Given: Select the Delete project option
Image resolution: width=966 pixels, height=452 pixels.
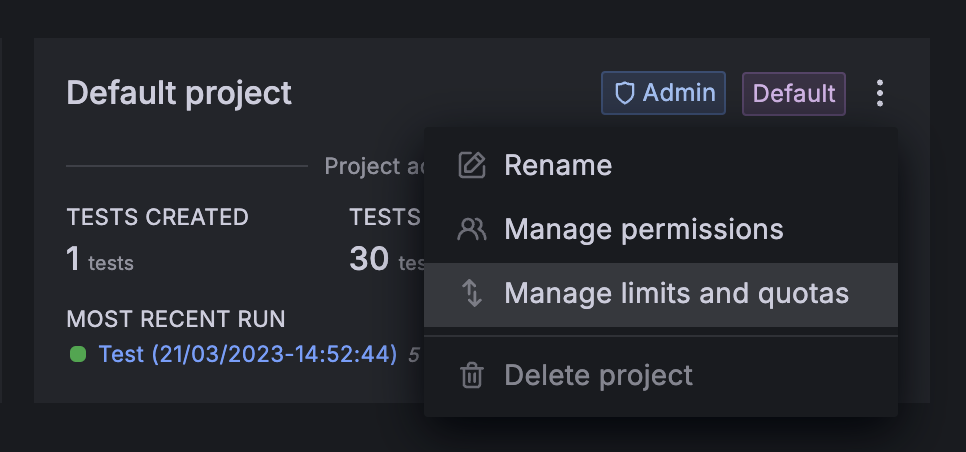Looking at the screenshot, I should [598, 376].
